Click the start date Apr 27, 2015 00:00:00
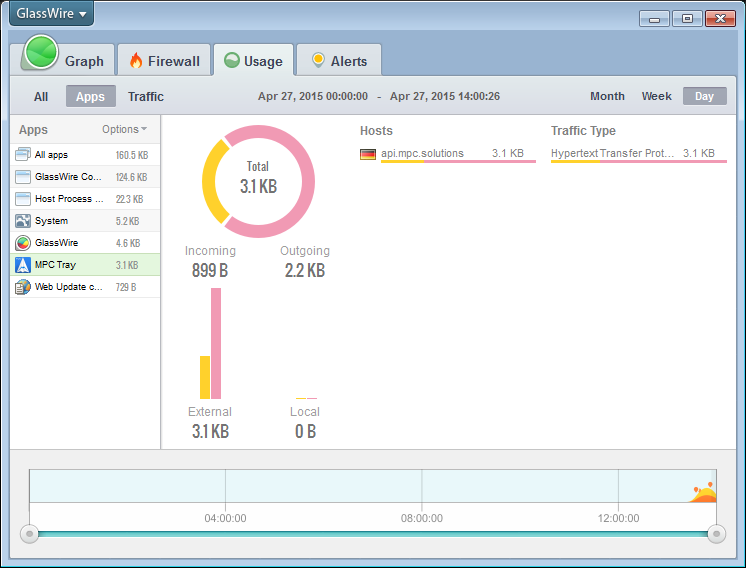 [313, 96]
